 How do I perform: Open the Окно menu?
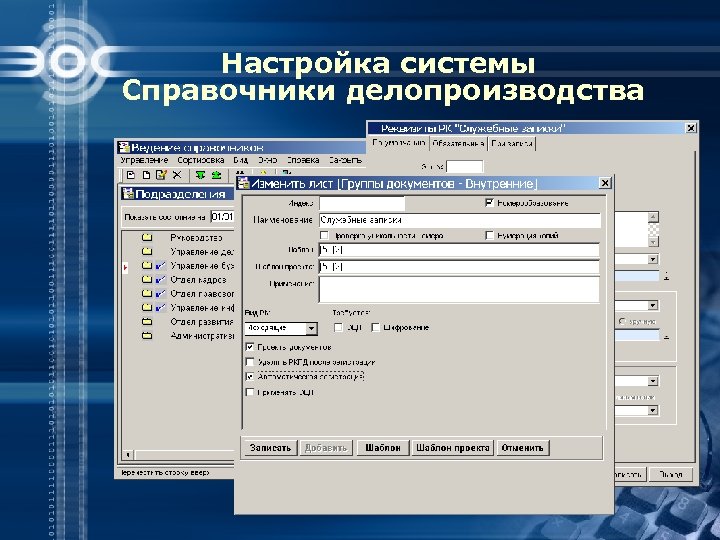(267, 160)
